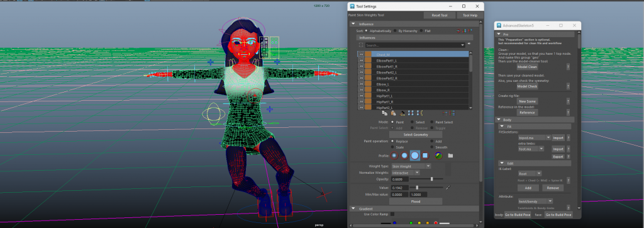Select Chest_M influence row

point(413,54)
